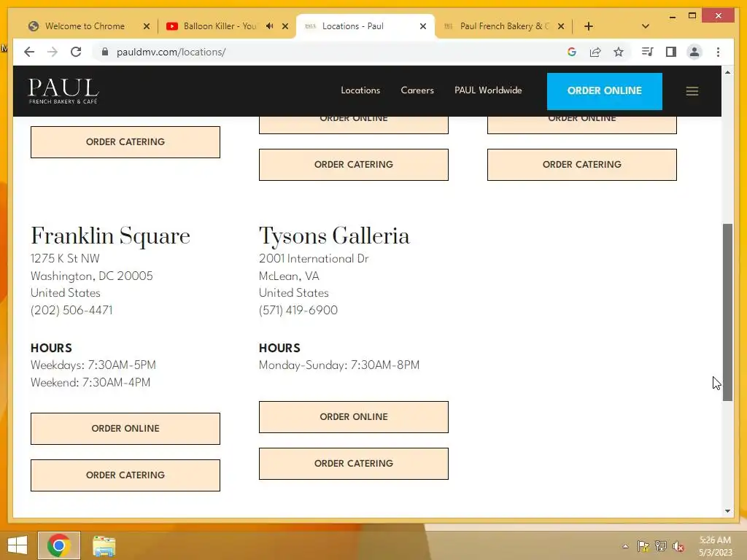The image size is (747, 560).
Task: Open the PAUL Worldwide nav link
Action: pos(488,90)
